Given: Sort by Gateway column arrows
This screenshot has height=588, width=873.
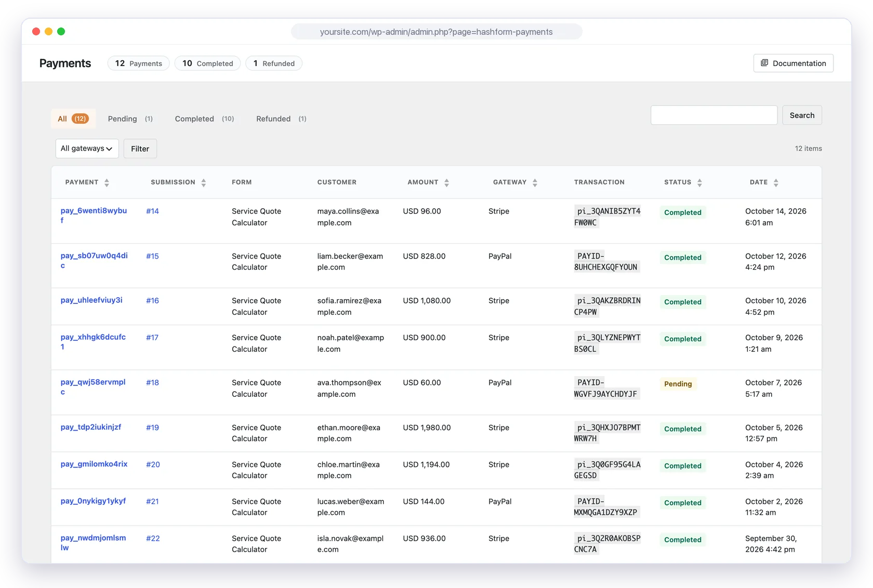Looking at the screenshot, I should pos(535,182).
